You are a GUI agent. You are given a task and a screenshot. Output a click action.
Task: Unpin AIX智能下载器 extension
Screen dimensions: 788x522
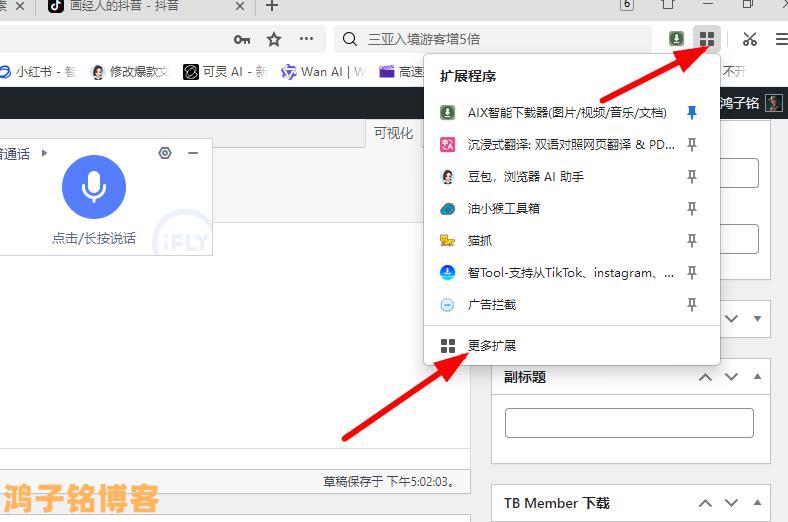(691, 113)
